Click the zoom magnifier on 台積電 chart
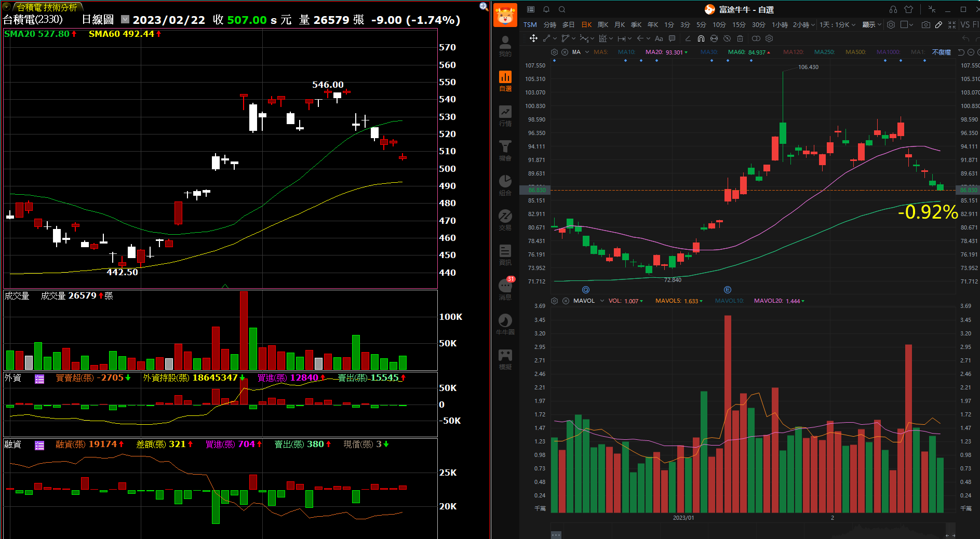Screen dimensions: 980x539 484,6
